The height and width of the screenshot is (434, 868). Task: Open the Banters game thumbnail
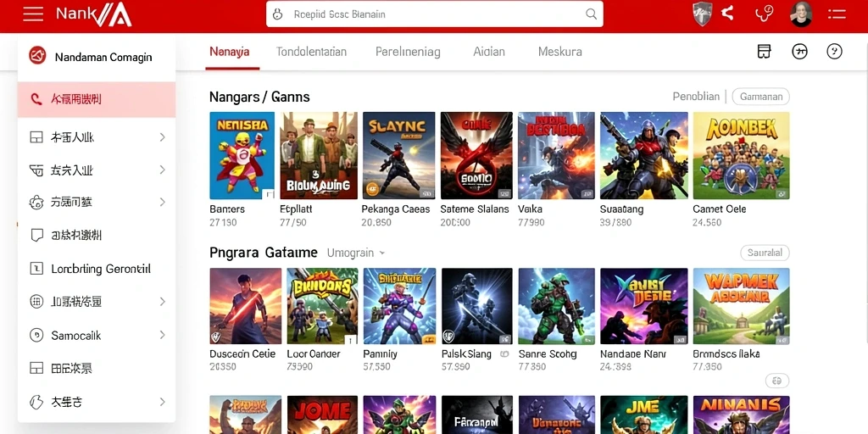click(242, 156)
